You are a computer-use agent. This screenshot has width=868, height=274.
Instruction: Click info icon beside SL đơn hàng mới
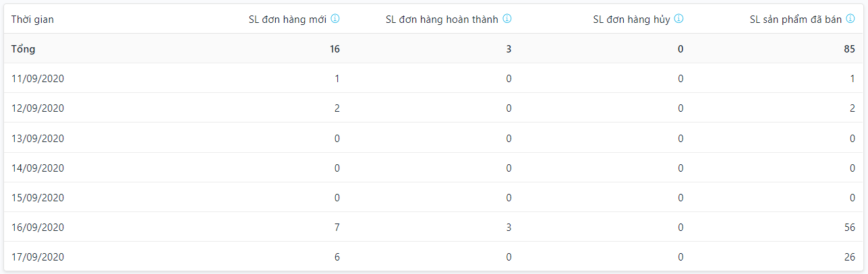point(335,19)
